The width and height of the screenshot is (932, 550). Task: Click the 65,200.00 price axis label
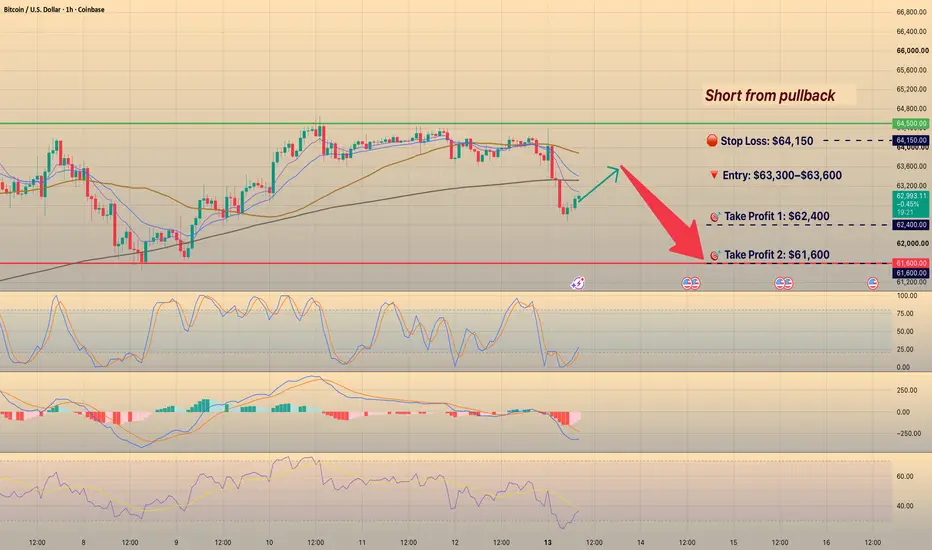tap(912, 89)
